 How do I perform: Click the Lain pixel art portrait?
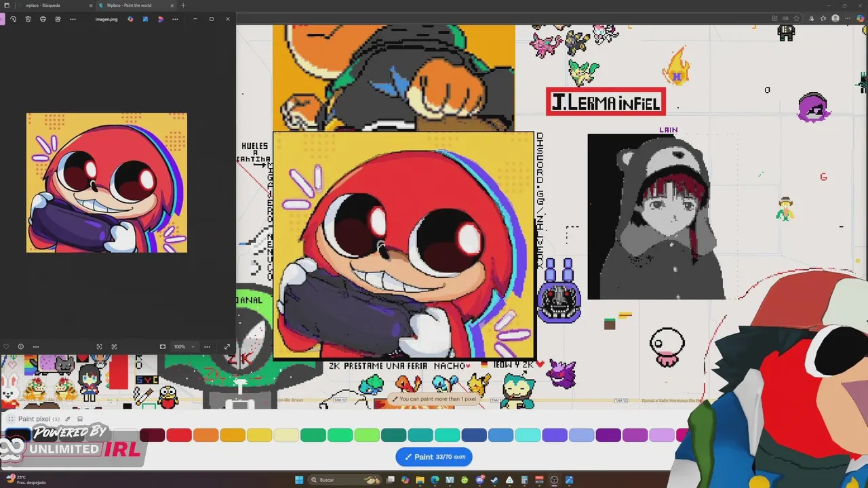(656, 216)
